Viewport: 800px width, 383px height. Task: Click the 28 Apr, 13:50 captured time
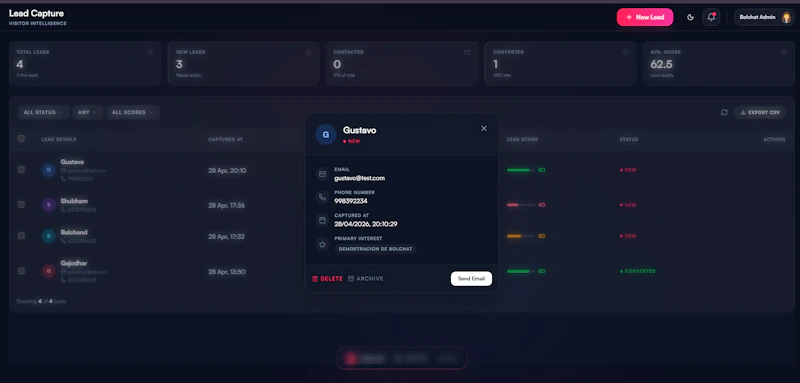click(x=227, y=272)
